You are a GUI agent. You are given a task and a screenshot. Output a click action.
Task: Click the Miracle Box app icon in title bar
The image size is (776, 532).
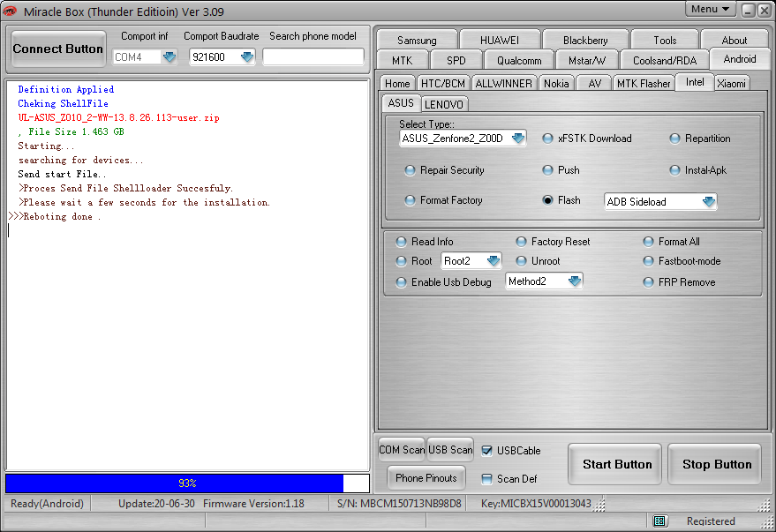[10, 11]
